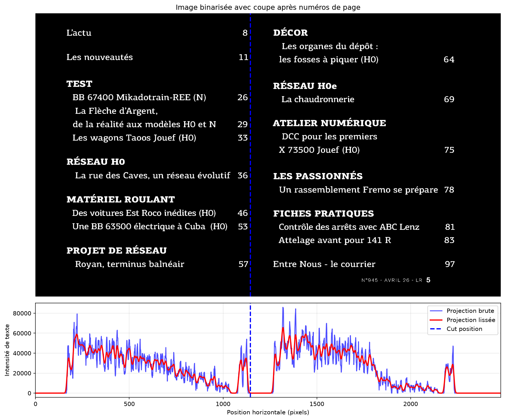
Task: Click y-axis tick label 80000
Action: [x=22, y=313]
